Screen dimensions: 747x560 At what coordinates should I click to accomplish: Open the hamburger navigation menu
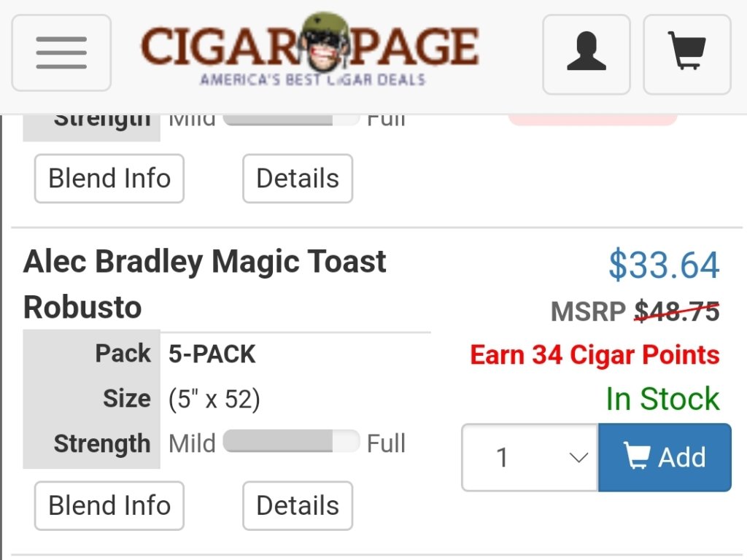click(61, 53)
